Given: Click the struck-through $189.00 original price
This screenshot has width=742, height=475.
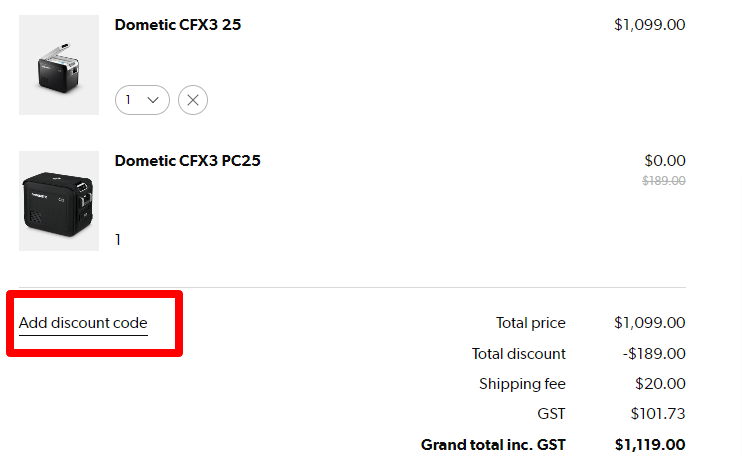Looking at the screenshot, I should [x=663, y=181].
